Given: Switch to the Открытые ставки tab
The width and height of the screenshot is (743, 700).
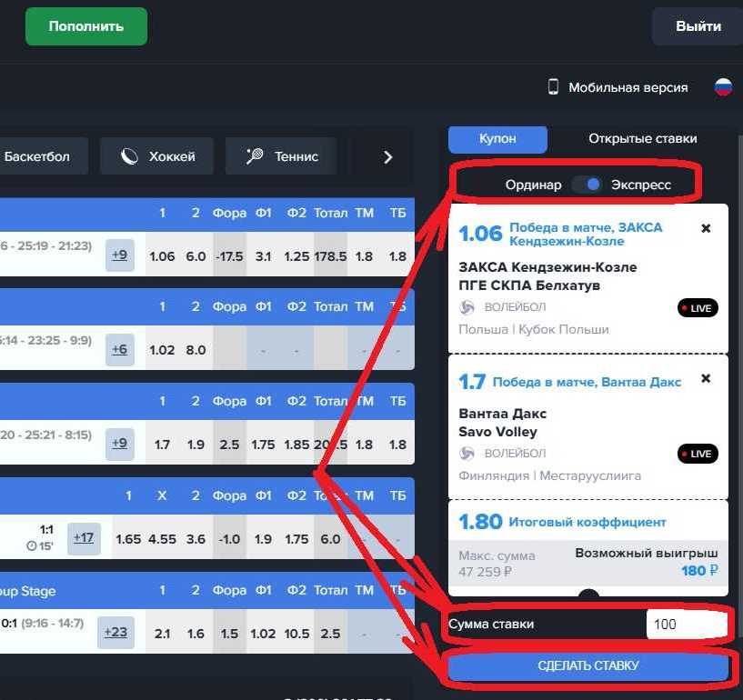Looking at the screenshot, I should pos(642,139).
